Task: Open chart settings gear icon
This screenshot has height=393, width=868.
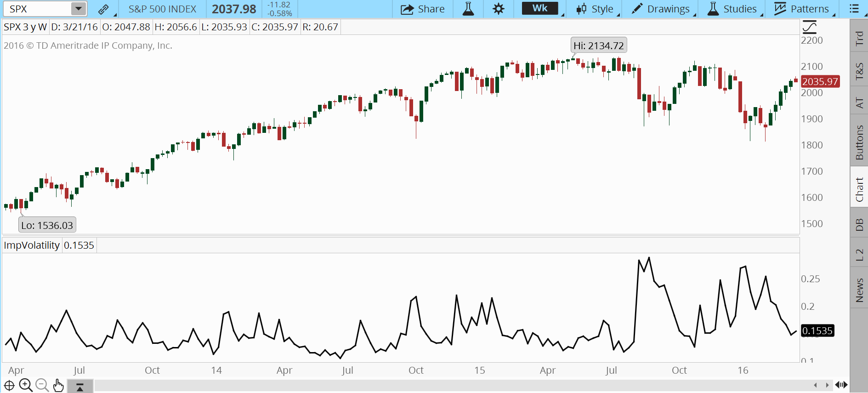Action: pyautogui.click(x=499, y=9)
